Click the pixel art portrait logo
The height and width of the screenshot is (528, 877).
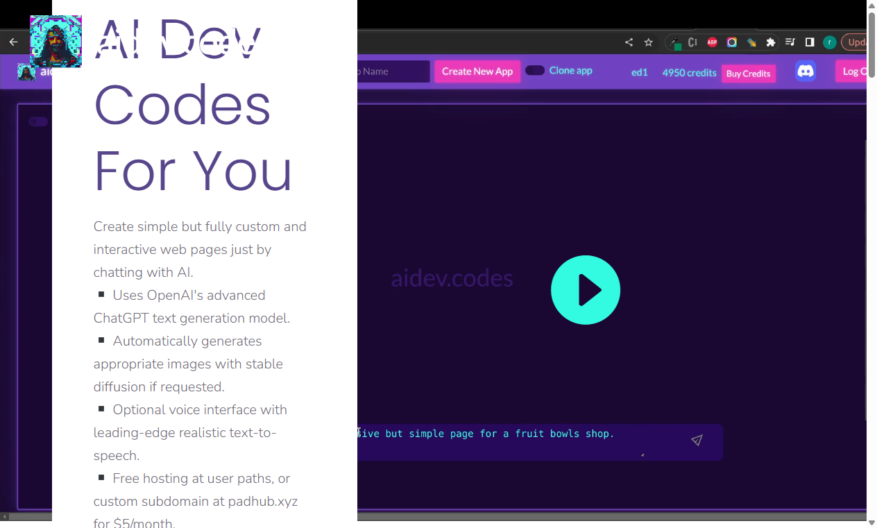(x=55, y=41)
